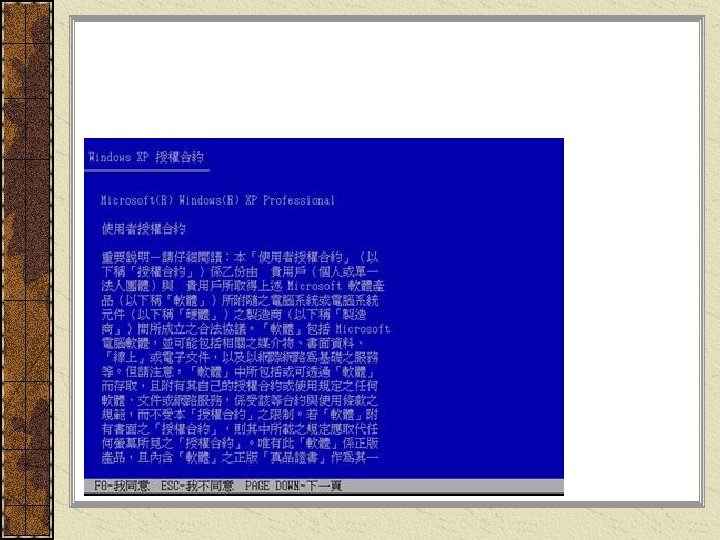Image resolution: width=720 pixels, height=540 pixels.
Task: Click the line starting "重要說明－請仔細閱讀"
Action: click(240, 257)
